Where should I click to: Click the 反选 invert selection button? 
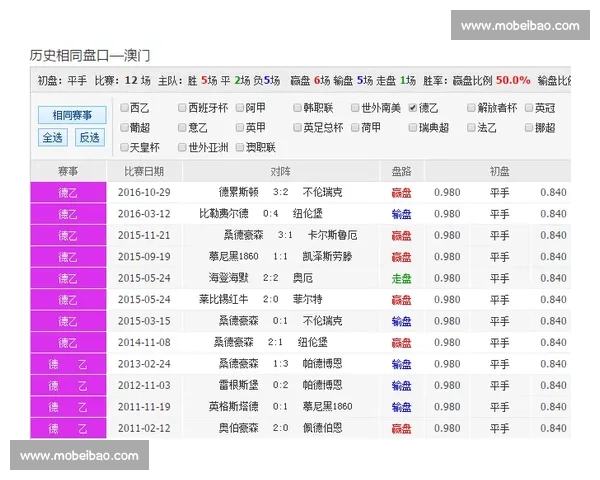click(x=90, y=137)
